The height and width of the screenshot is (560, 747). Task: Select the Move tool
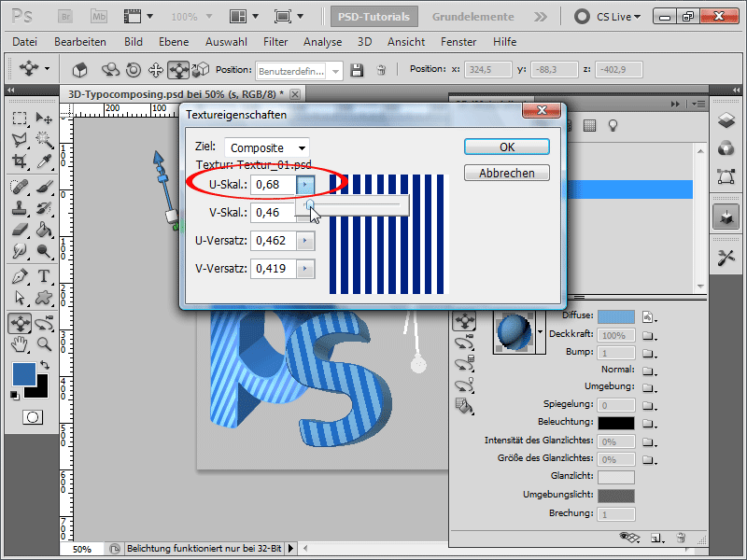pyautogui.click(x=44, y=118)
